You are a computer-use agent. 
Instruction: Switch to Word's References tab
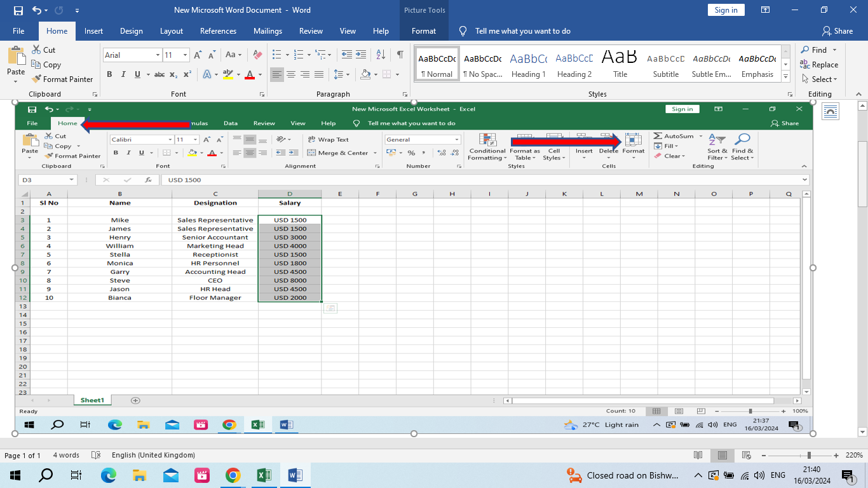[218, 31]
